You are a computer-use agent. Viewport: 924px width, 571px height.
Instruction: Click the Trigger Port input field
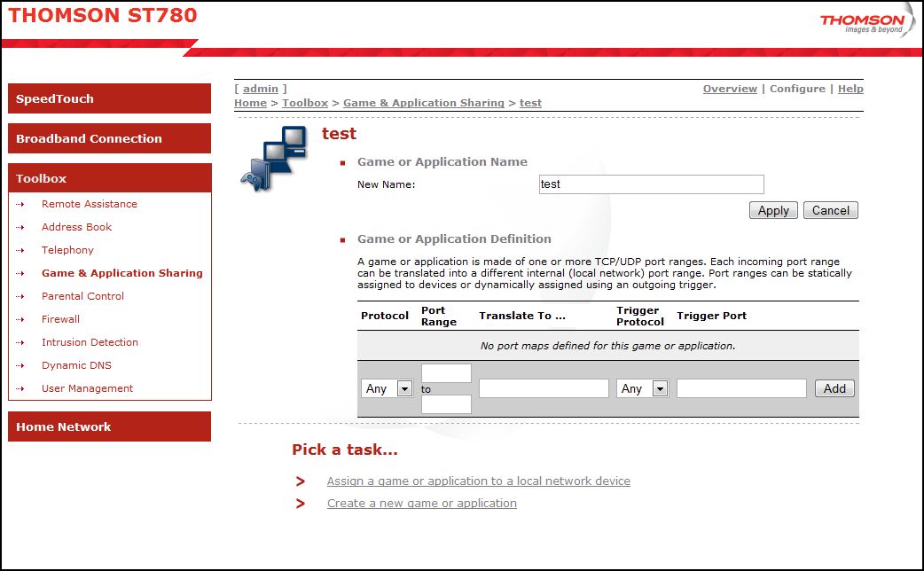click(741, 389)
